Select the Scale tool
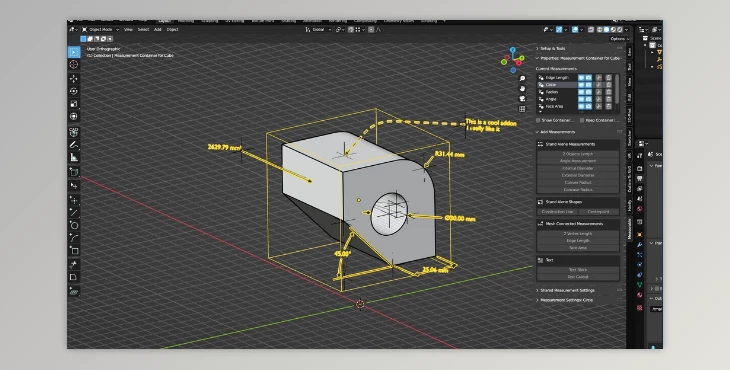 click(74, 103)
